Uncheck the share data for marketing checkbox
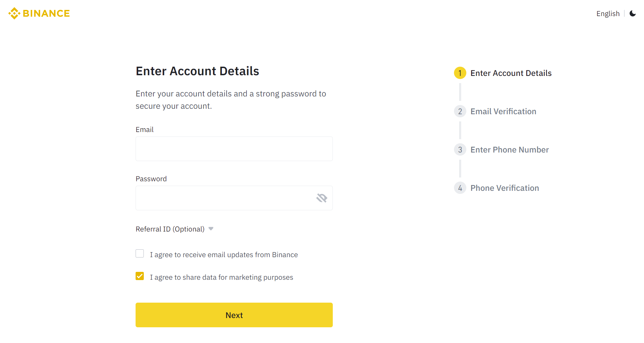 click(140, 276)
